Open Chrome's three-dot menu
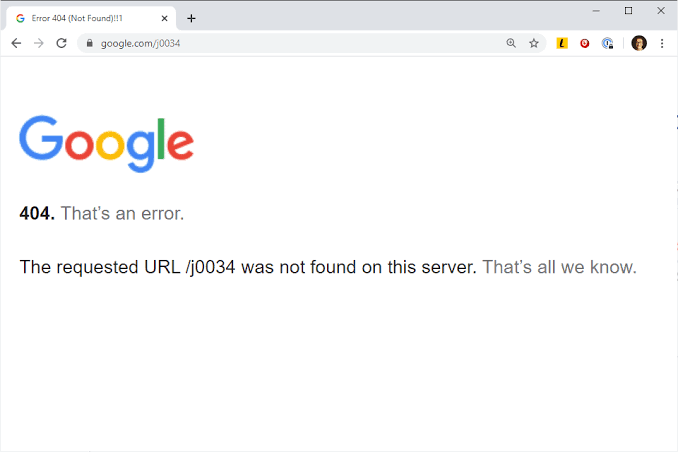 tap(661, 43)
